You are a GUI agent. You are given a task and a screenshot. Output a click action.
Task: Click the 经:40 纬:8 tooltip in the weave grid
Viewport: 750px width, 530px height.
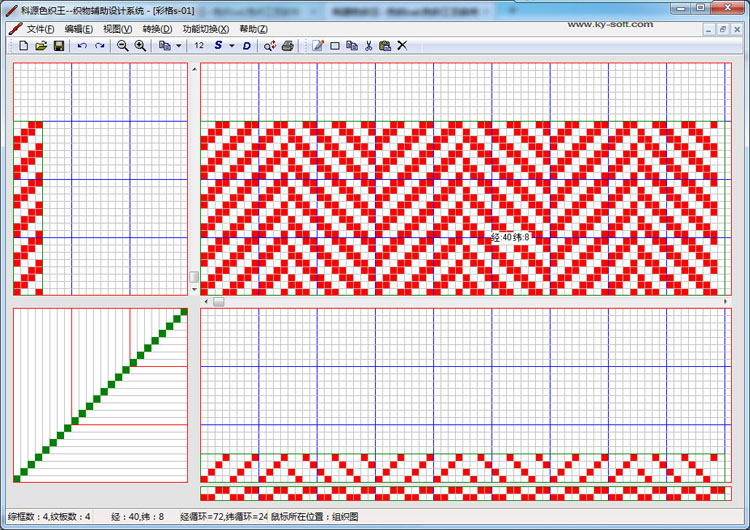[510, 237]
